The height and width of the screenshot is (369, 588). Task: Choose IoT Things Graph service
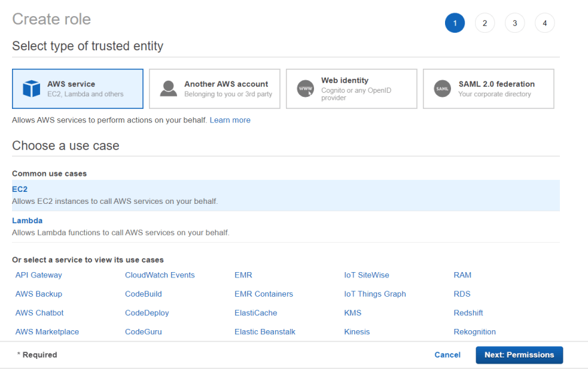coord(375,294)
